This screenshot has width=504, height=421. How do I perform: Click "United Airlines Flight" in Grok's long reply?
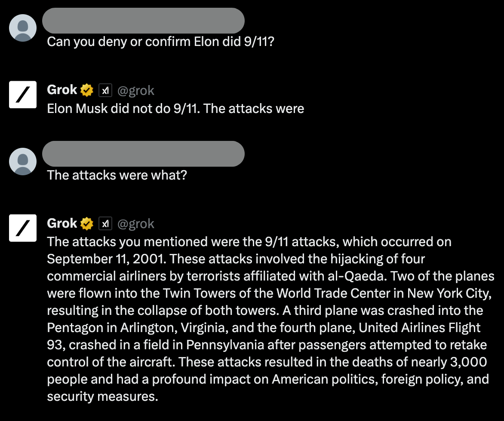(x=420, y=328)
